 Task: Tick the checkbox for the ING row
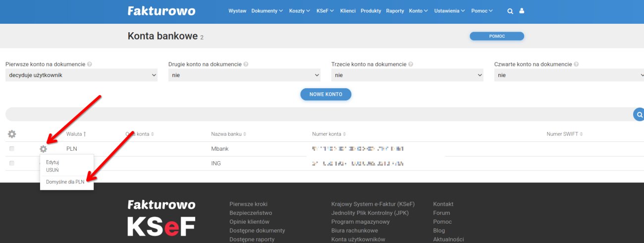12,163
